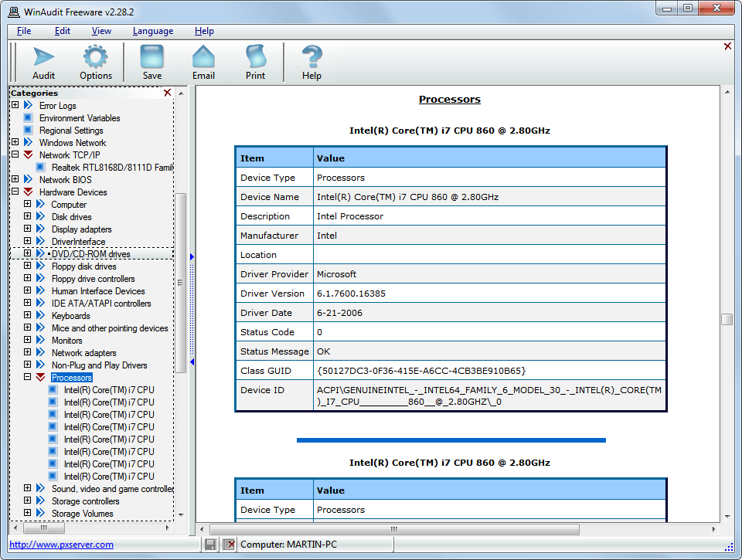Visit the http://www.pxserver.com link

(x=62, y=545)
